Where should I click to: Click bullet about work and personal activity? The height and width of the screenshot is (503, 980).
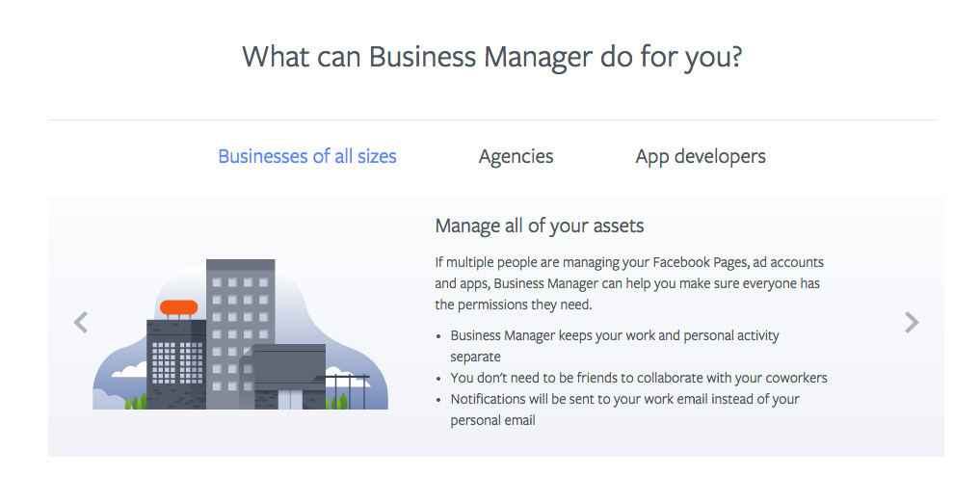click(615, 346)
